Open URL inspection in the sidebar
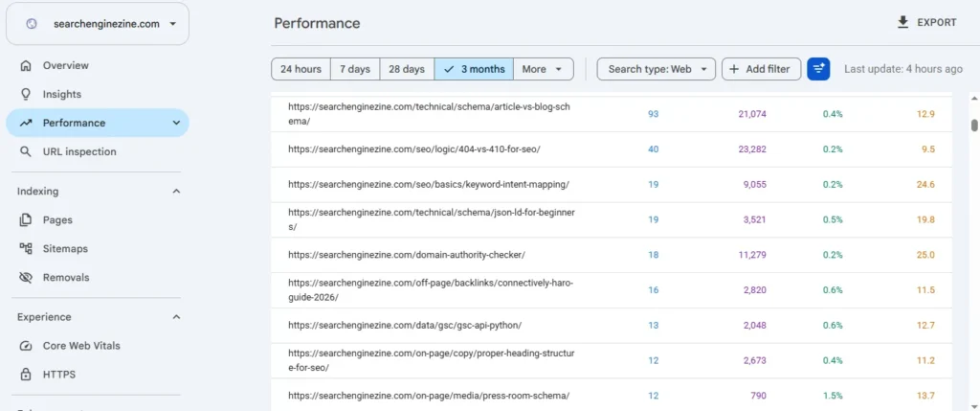The height and width of the screenshot is (411, 980). [98, 151]
